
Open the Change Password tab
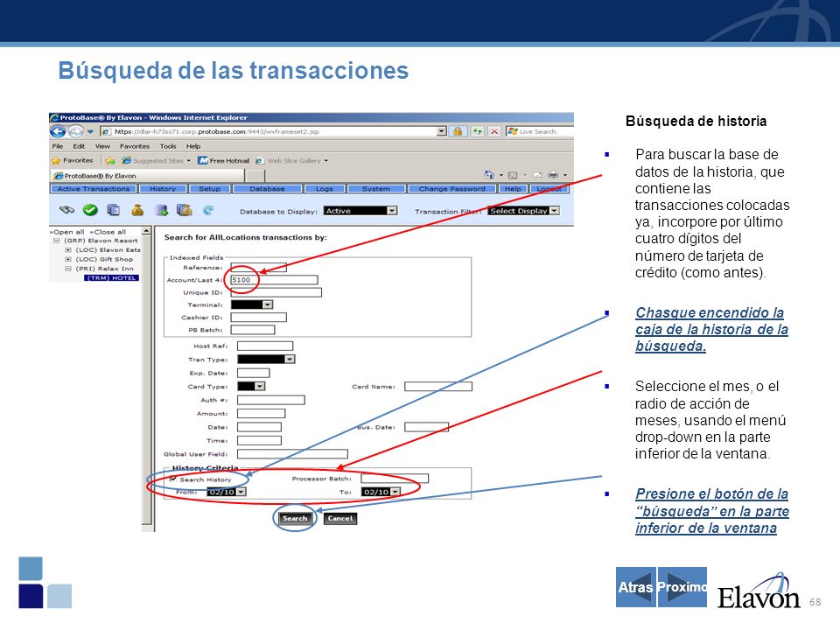pos(451,189)
